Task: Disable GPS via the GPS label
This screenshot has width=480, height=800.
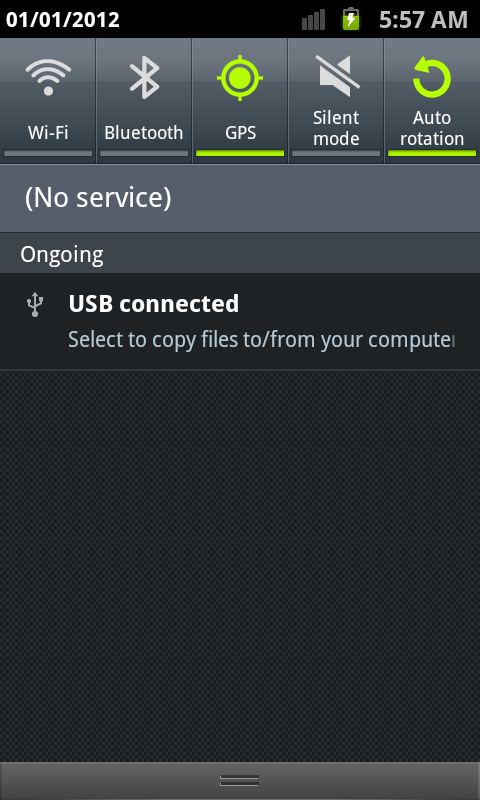Action: (x=240, y=133)
